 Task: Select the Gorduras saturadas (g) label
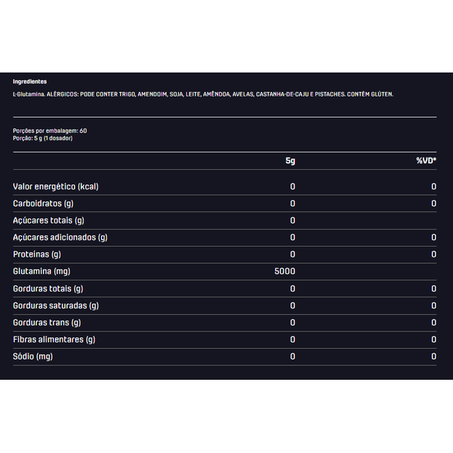(x=56, y=306)
